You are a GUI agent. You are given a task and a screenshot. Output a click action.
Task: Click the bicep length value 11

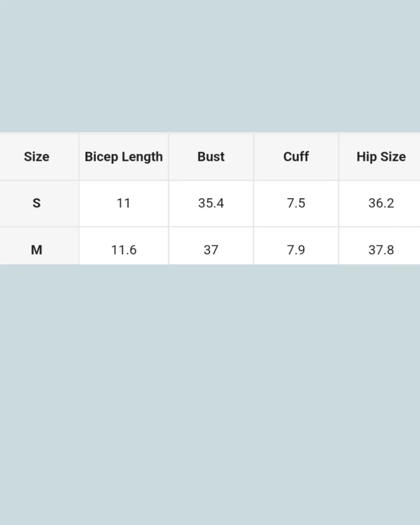tap(124, 203)
